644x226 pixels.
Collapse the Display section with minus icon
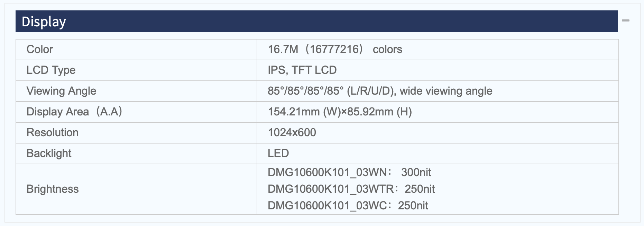coord(625,21)
